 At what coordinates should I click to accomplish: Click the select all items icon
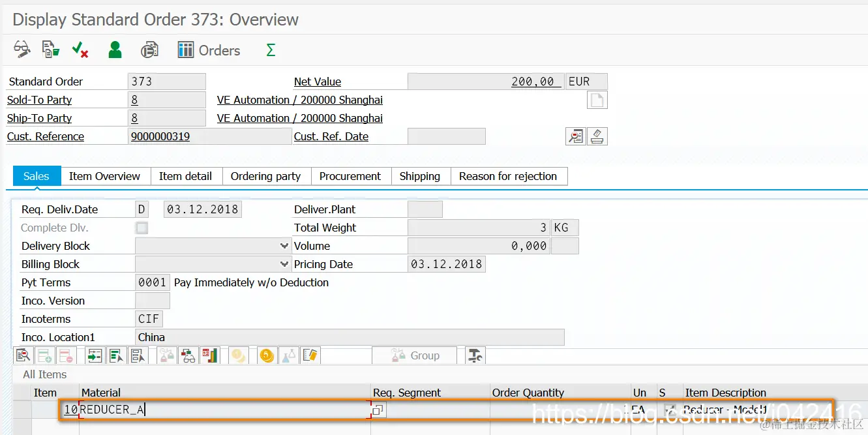117,355
